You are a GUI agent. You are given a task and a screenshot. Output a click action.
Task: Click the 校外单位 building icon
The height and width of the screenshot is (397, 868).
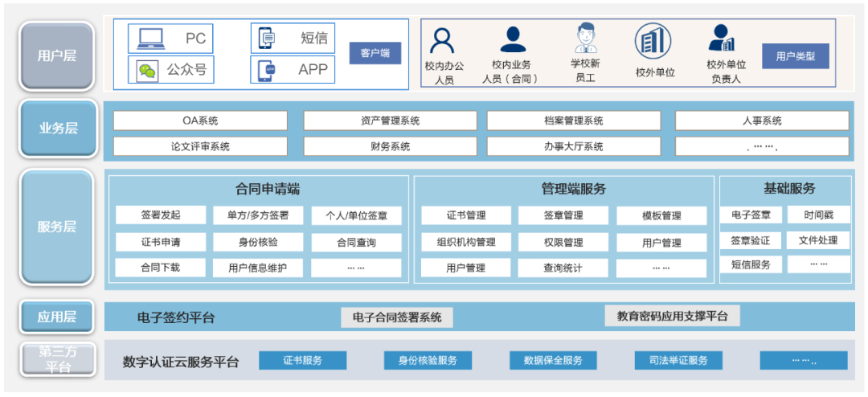pyautogui.click(x=653, y=41)
